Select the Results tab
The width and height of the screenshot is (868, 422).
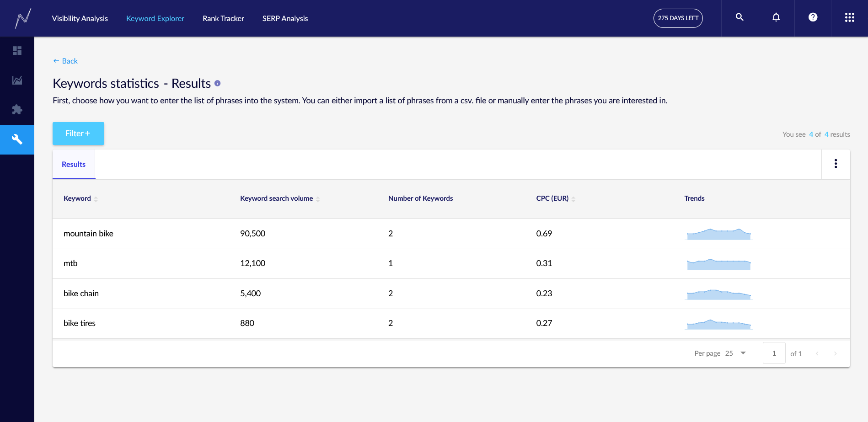pyautogui.click(x=74, y=164)
